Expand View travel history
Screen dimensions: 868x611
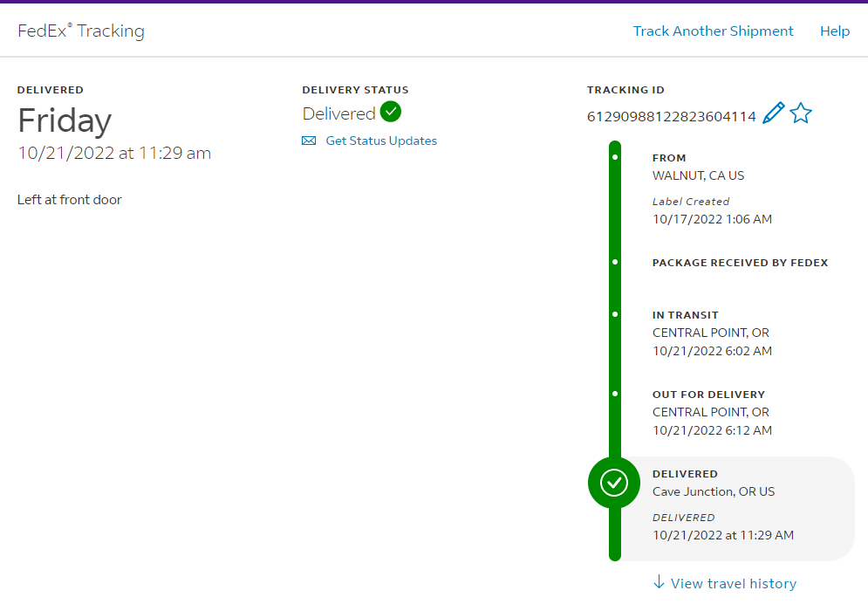[733, 583]
